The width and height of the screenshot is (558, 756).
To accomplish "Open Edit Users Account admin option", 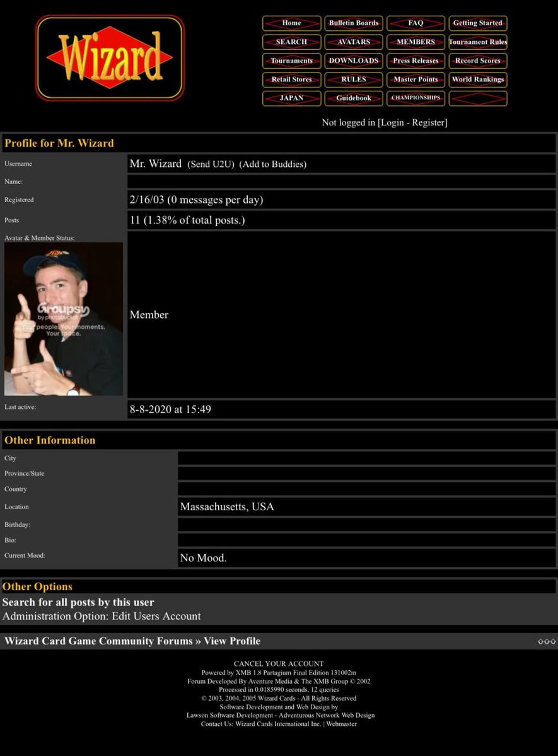I will (x=156, y=616).
